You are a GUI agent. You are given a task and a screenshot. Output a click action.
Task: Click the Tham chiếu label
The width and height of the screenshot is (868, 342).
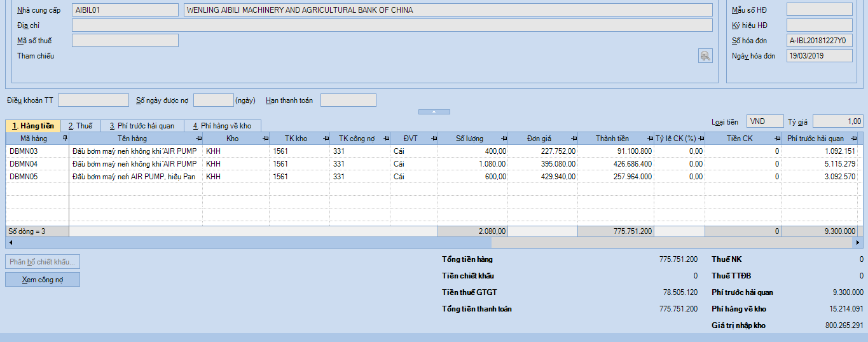[x=36, y=56]
